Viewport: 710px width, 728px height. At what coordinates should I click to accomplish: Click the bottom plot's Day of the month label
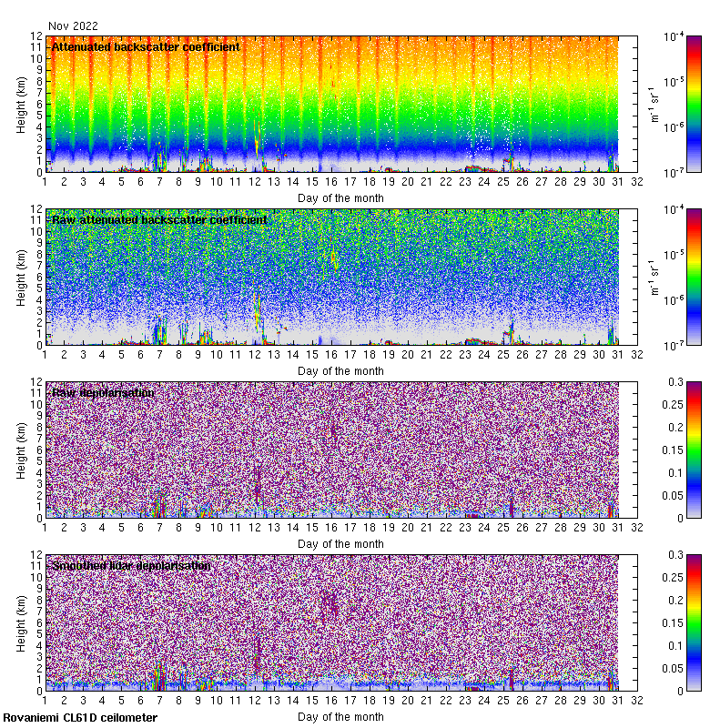pyautogui.click(x=341, y=716)
